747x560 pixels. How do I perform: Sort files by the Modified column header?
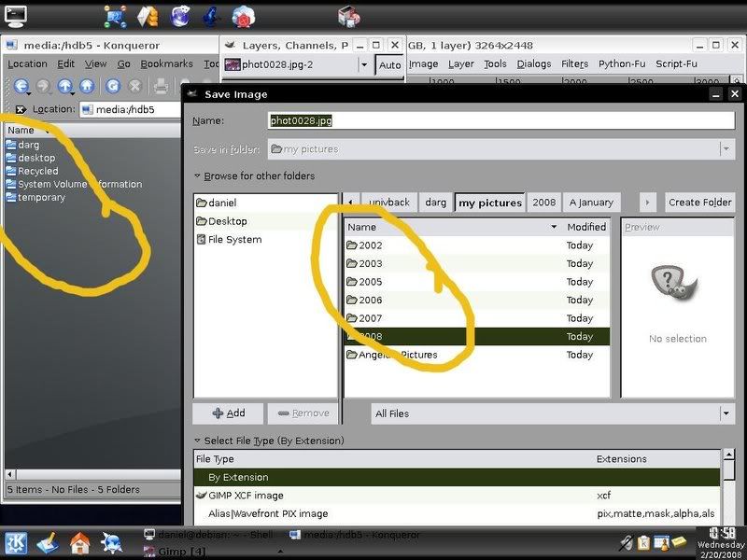[586, 227]
